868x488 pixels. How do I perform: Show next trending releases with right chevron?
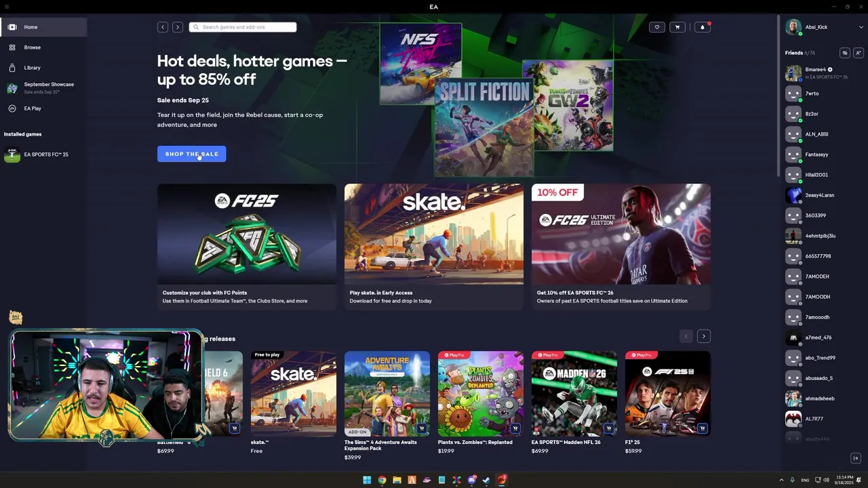pyautogui.click(x=703, y=336)
